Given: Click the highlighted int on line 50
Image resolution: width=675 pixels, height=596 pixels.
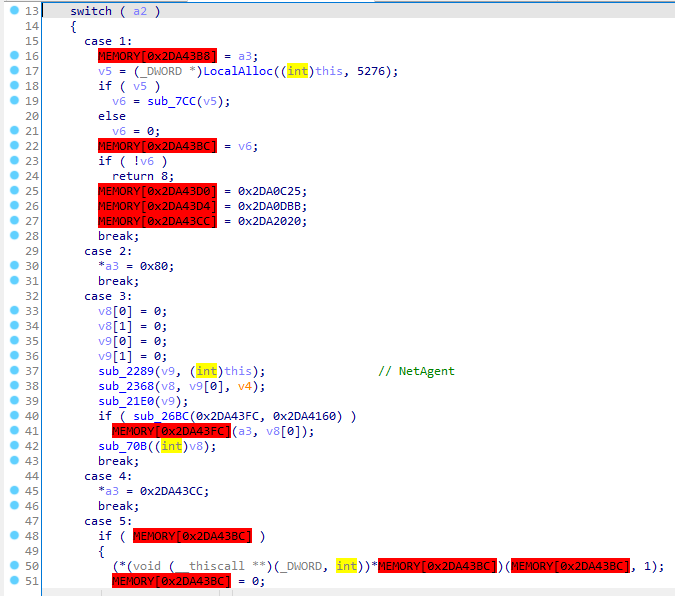Looking at the screenshot, I should (347, 566).
